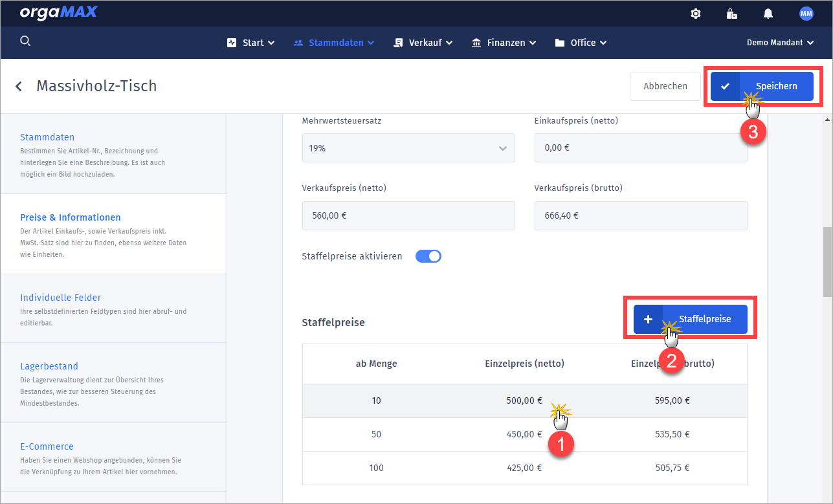
Task: Open the Stammdaten sidebar section
Action: click(113, 154)
